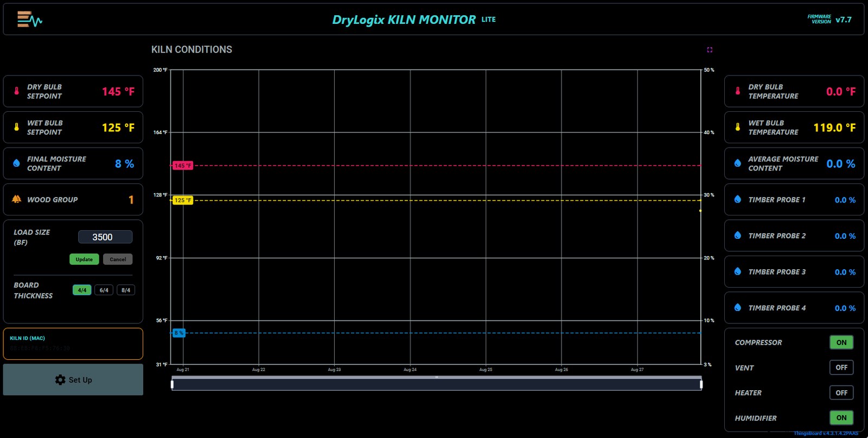Select 6/4 board thickness
868x438 pixels.
104,290
